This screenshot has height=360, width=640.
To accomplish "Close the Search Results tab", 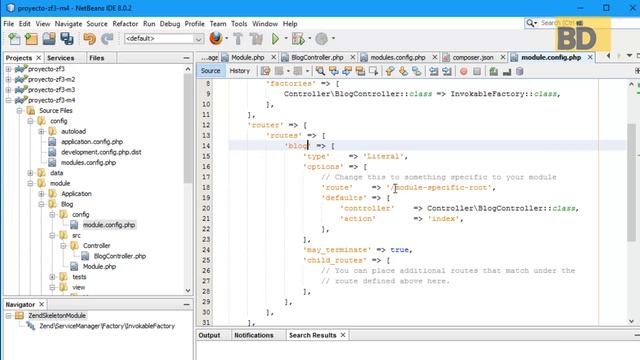I will point(343,335).
